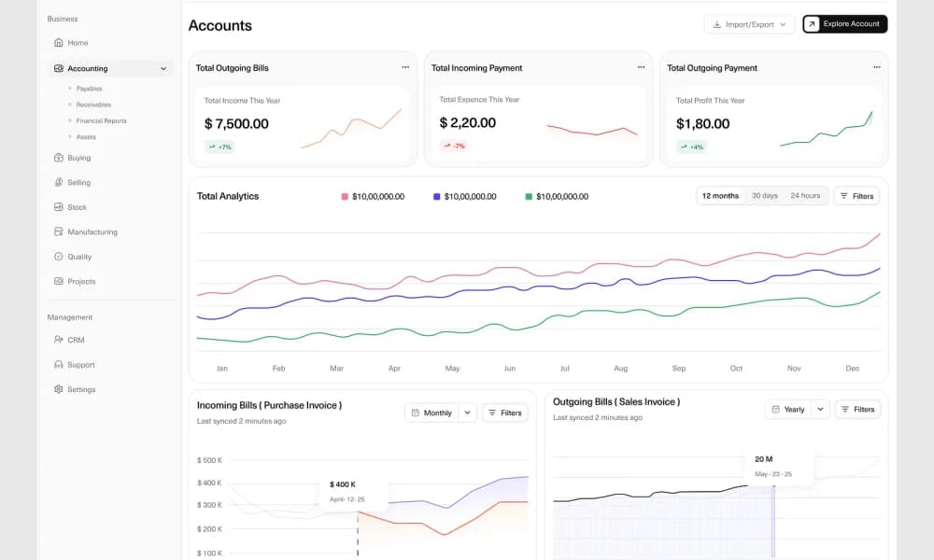Open Receivables under Accounting
This screenshot has width=934, height=560.
(93, 105)
